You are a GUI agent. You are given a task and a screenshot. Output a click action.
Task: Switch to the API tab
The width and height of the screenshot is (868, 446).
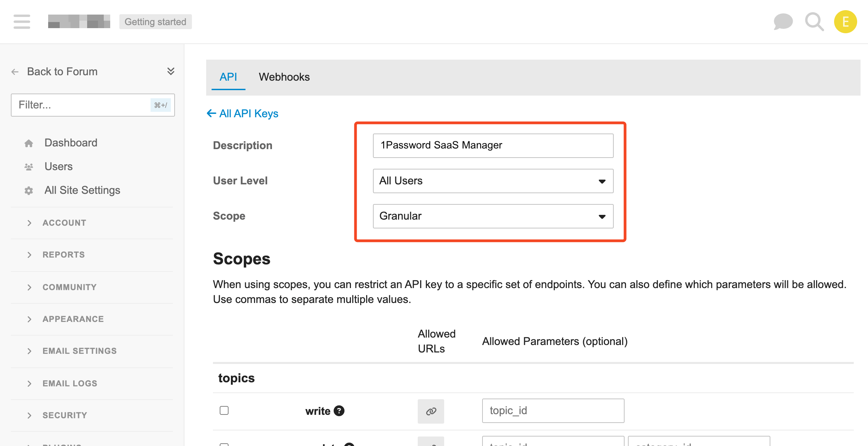[228, 77]
